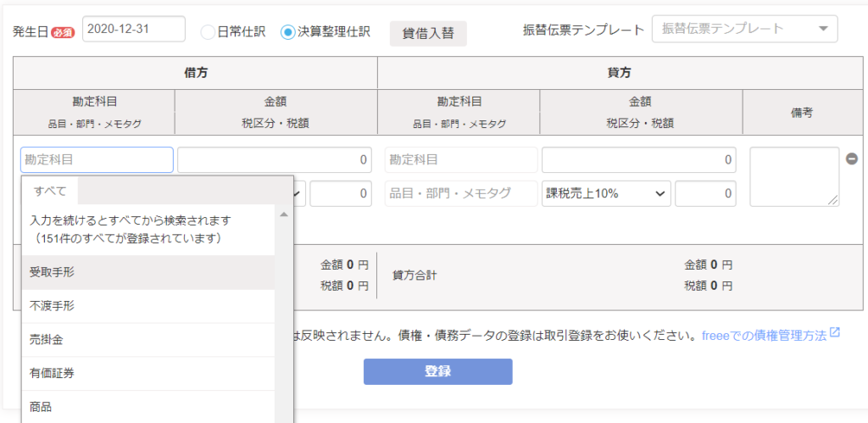The image size is (868, 423).
Task: Open the 振替伝票テンプレート dropdown
Action: click(745, 29)
